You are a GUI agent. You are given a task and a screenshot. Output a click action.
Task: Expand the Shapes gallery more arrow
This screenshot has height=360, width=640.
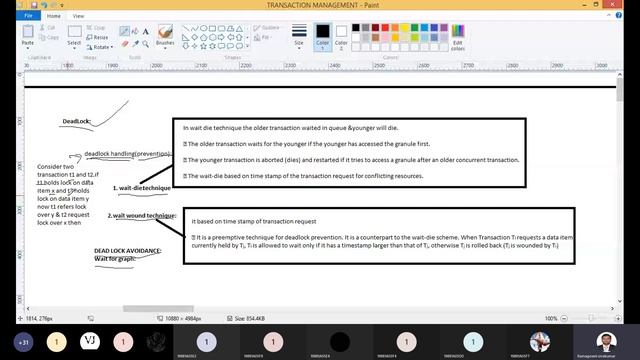click(x=247, y=46)
